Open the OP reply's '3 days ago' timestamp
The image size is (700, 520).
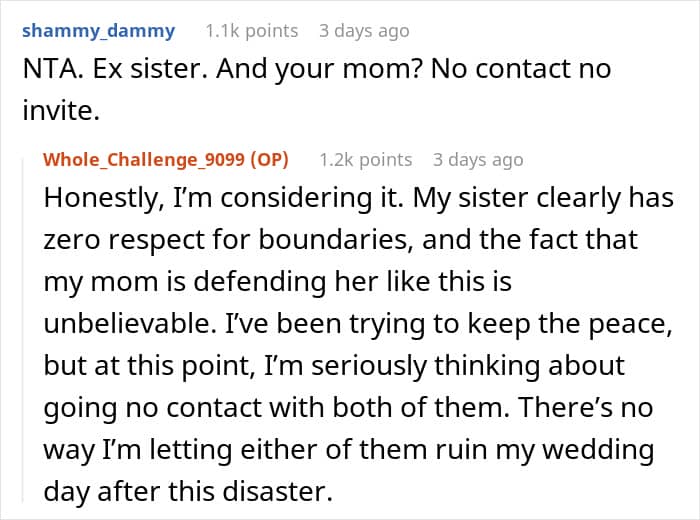[x=478, y=160]
